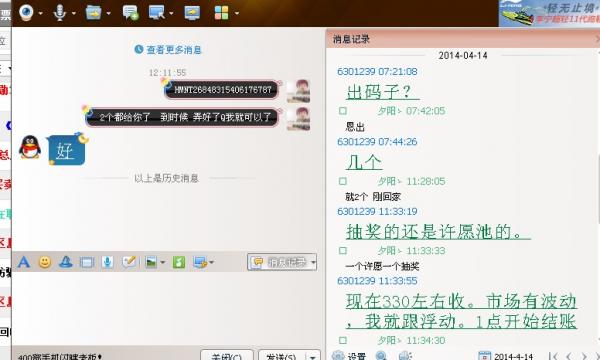Click the handwriting input pencil icon
Screen dimensions: 600x360
[x=129, y=262]
